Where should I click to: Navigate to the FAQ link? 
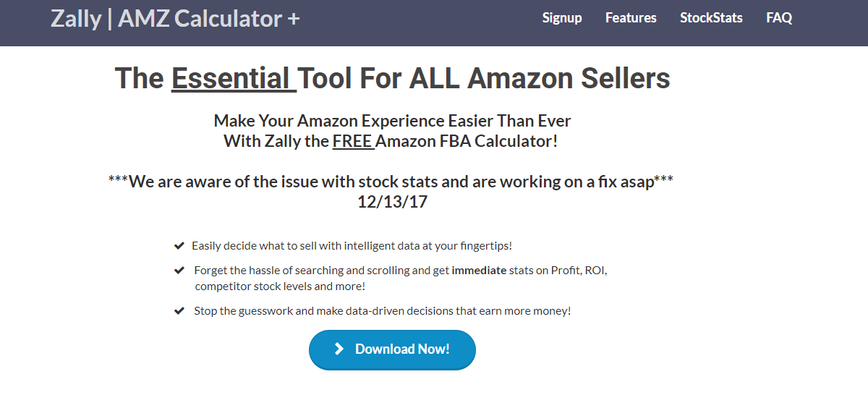779,18
